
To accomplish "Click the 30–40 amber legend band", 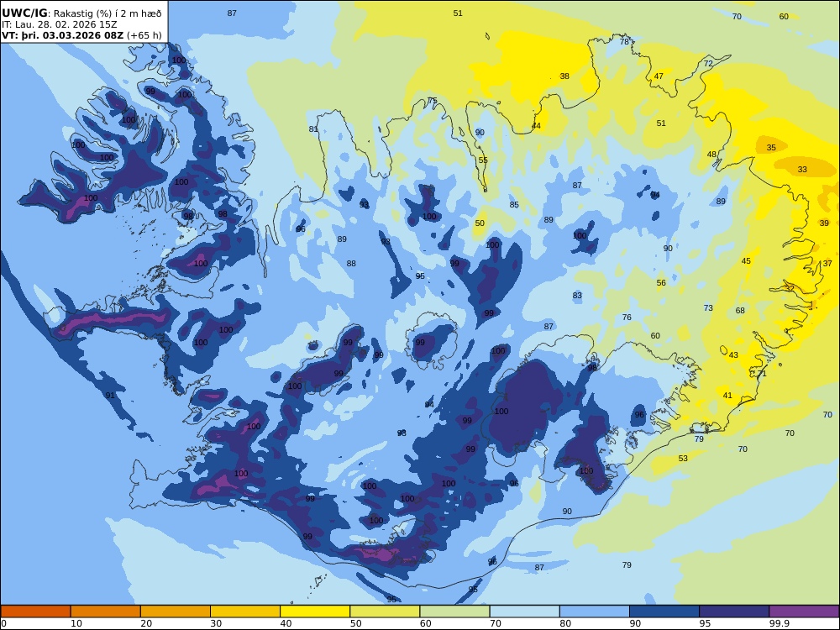I will point(245,612).
